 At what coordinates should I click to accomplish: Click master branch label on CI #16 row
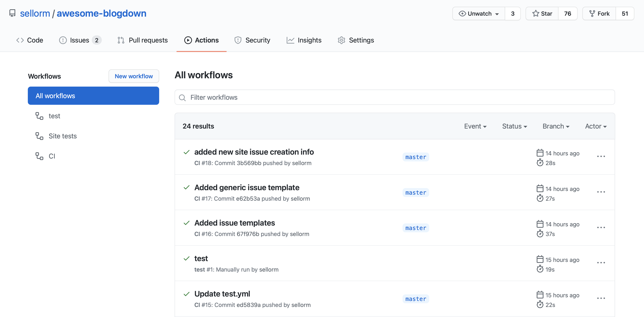416,228
